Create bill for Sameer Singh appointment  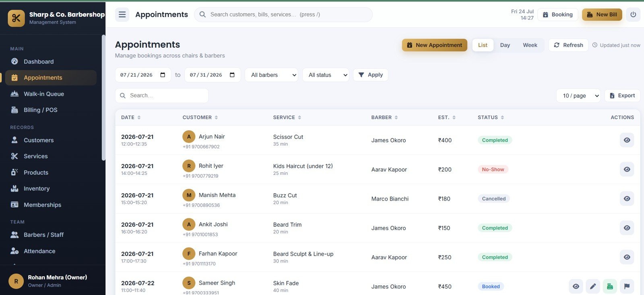[610, 287]
